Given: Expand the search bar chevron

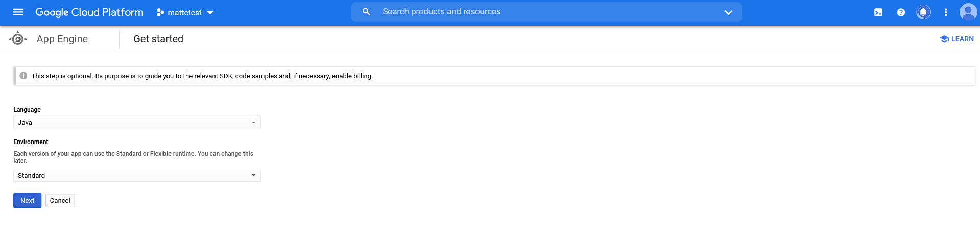Looking at the screenshot, I should 728,12.
